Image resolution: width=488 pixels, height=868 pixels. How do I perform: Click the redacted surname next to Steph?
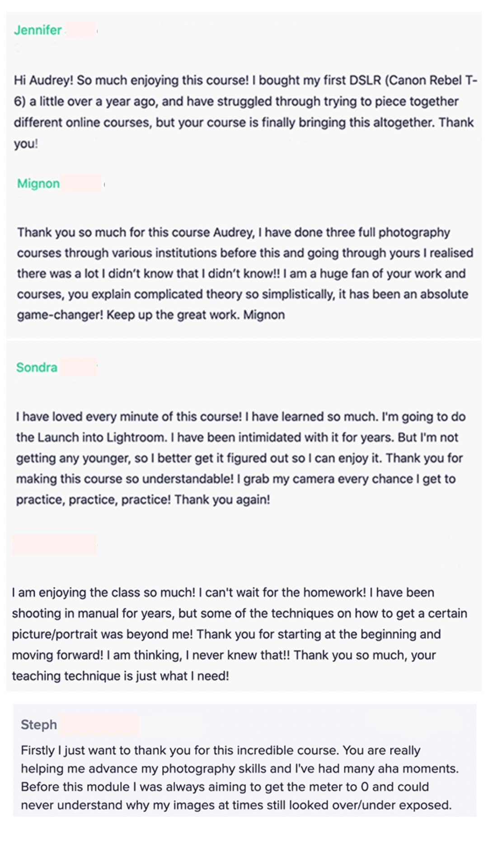(99, 725)
